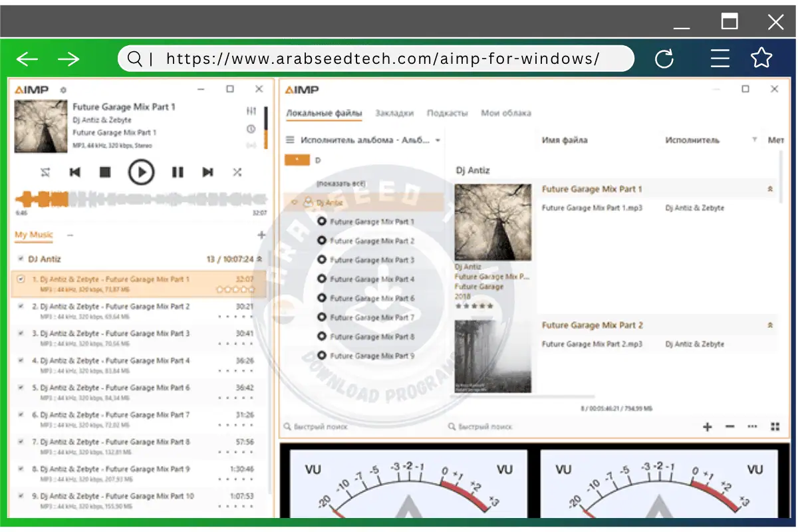Select the Play button in the player
Screen dimensions: 798x532
142,172
